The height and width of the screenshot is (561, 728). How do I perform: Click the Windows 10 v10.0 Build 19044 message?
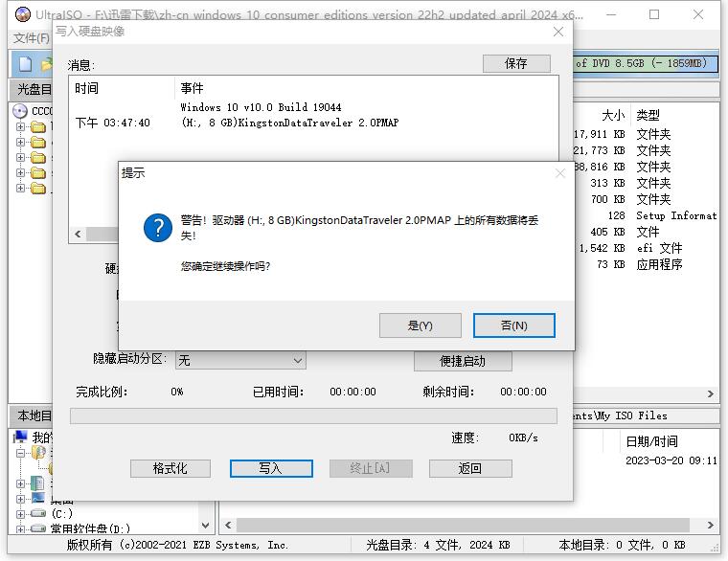tap(261, 107)
